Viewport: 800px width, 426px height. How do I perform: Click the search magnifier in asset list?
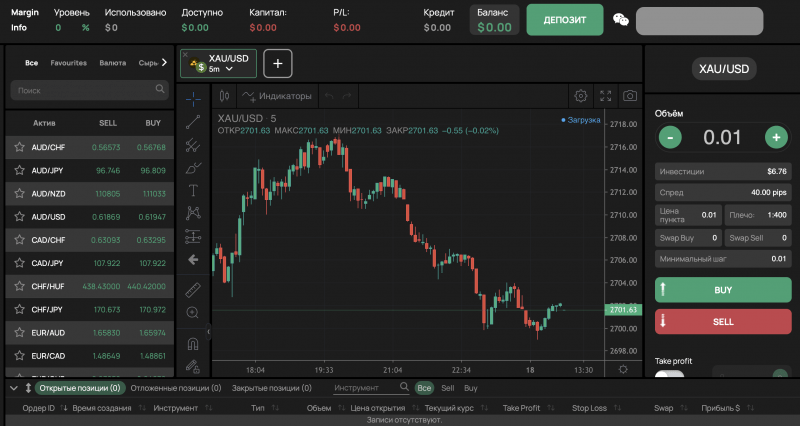pyautogui.click(x=160, y=89)
